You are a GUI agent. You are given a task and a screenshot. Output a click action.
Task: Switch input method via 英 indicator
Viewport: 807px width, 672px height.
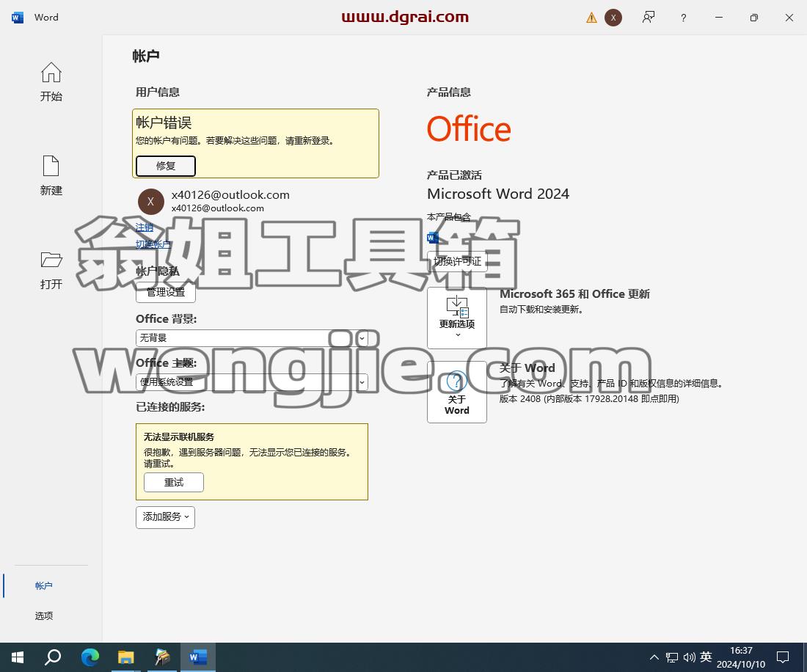coord(706,657)
